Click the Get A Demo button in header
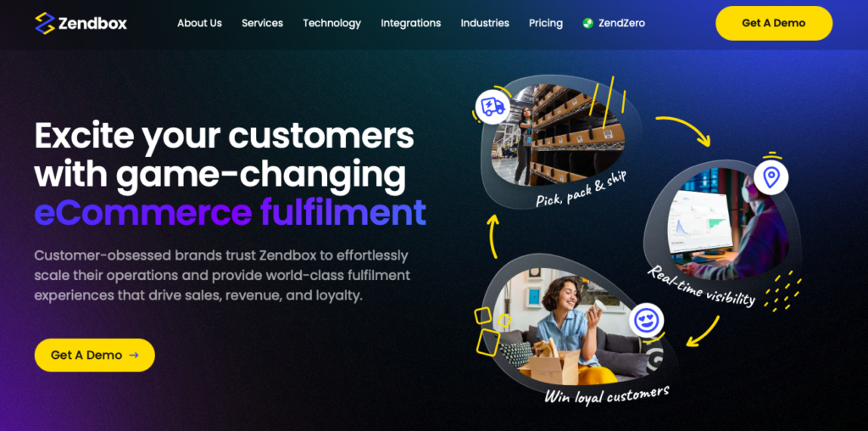This screenshot has width=868, height=431. click(x=774, y=23)
